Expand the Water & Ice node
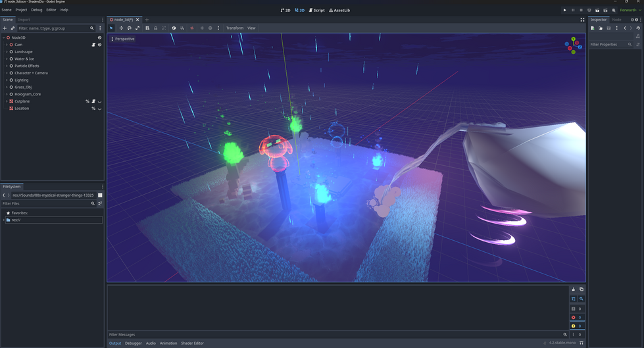This screenshot has height=348, width=644. click(7, 59)
